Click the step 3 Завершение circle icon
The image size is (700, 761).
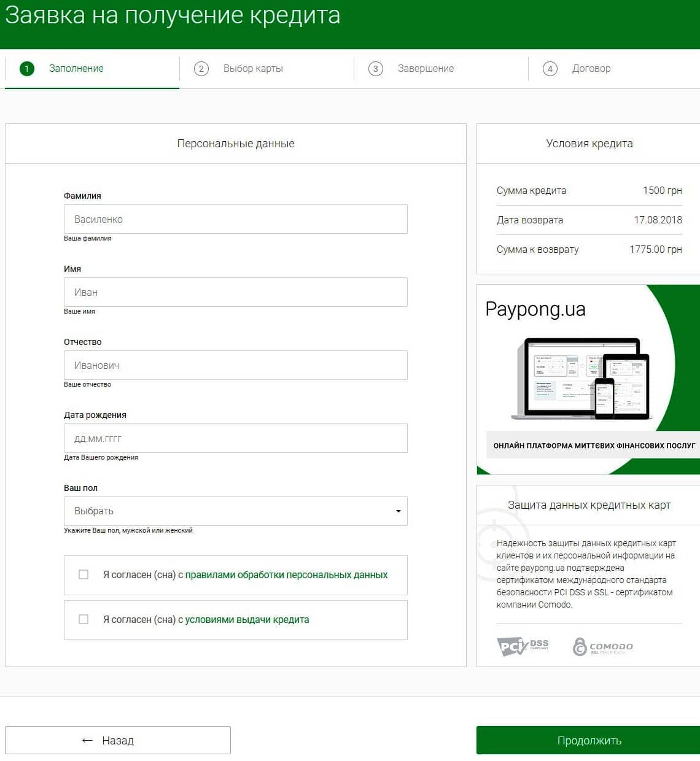[375, 69]
